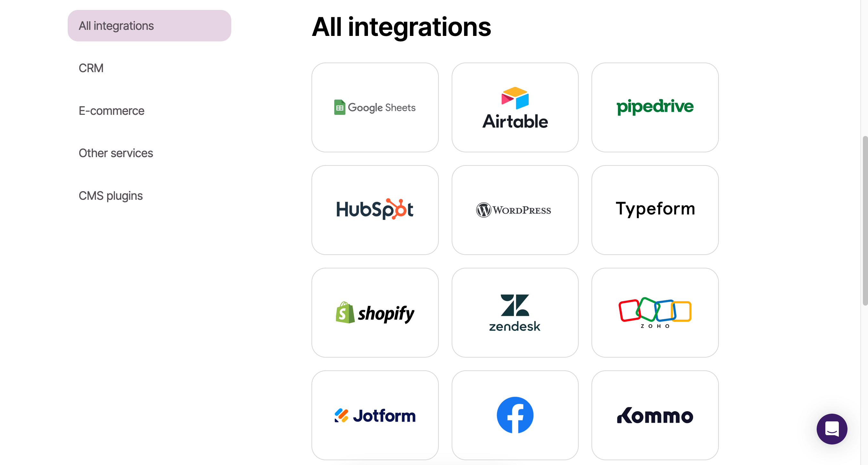Click the All integrations filter
The height and width of the screenshot is (465, 868).
pyautogui.click(x=149, y=26)
